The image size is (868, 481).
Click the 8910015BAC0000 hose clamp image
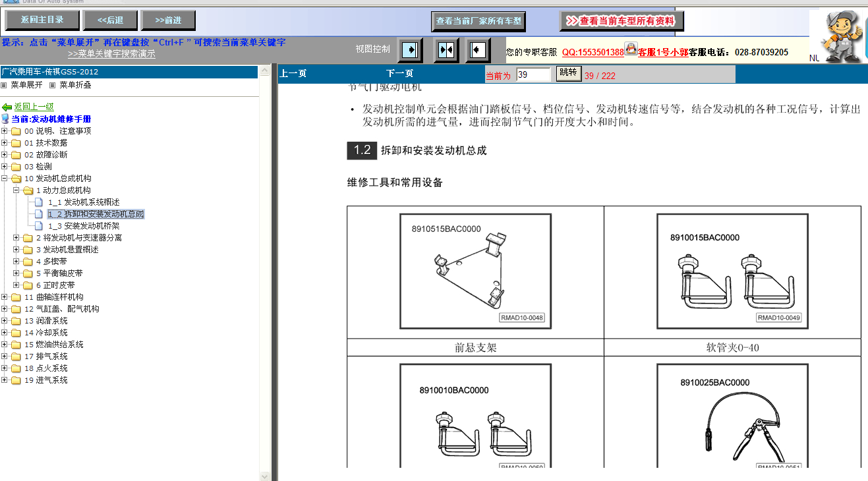(732, 271)
